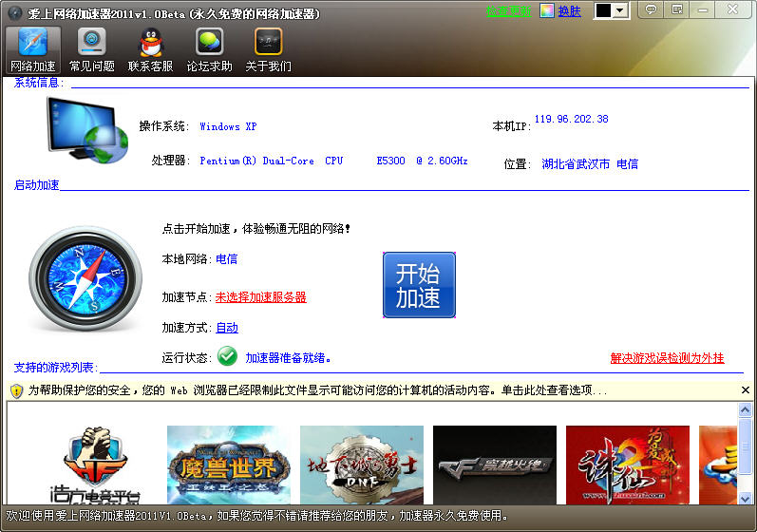Open the black color dropdown
Screen dimensions: 757x532
click(x=612, y=10)
